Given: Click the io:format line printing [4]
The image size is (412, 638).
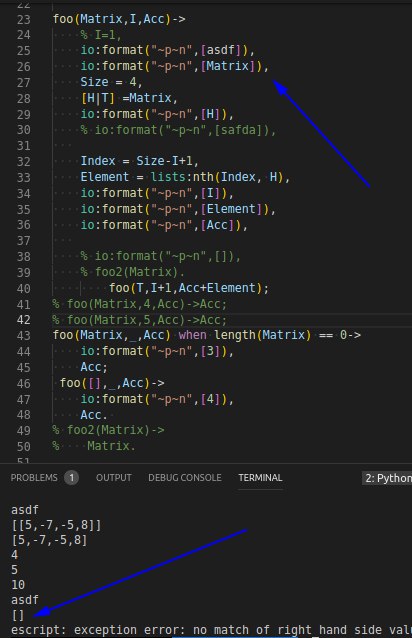Looking at the screenshot, I should click(157, 399).
